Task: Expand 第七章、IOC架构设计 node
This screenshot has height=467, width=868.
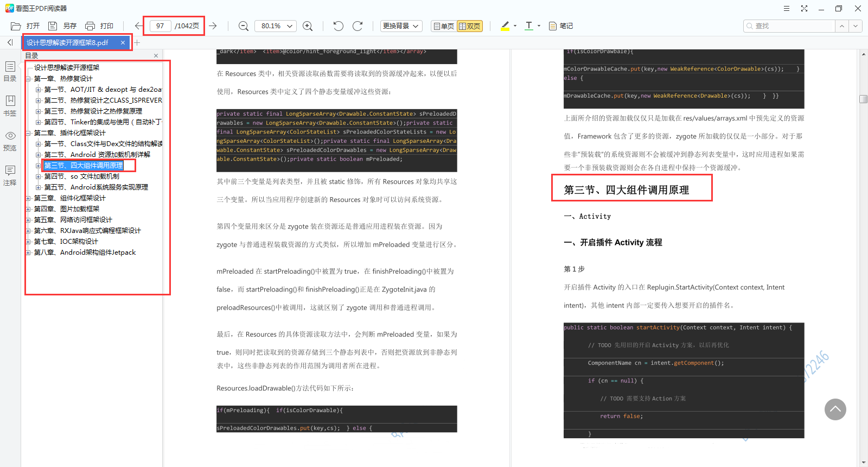Action: (x=28, y=242)
